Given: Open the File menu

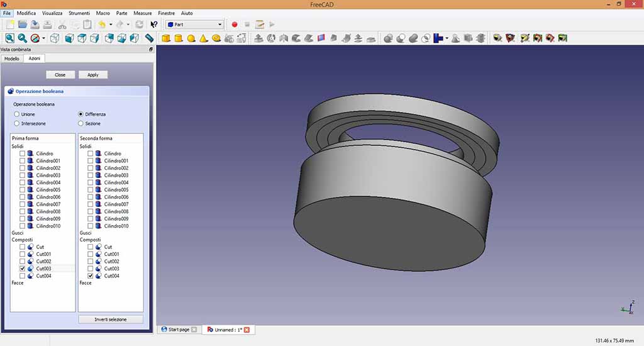Looking at the screenshot, I should (7, 13).
